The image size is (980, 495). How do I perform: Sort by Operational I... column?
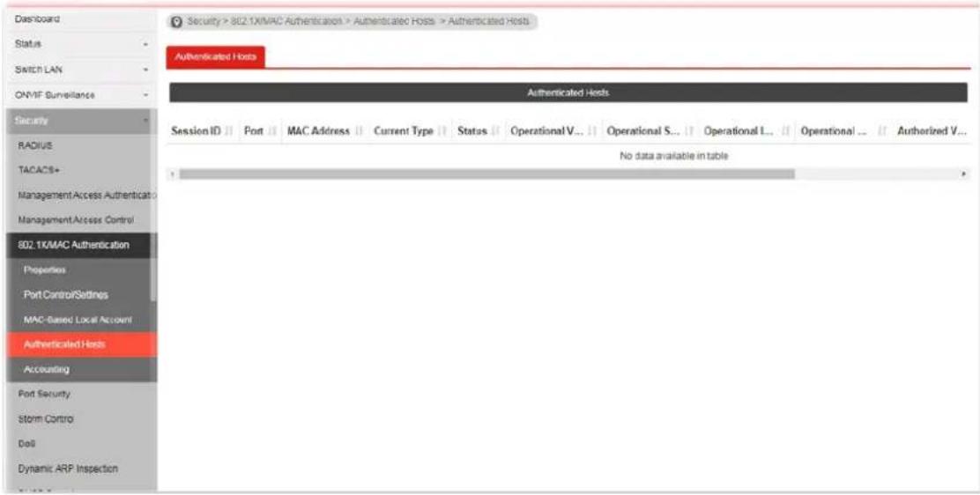(x=747, y=132)
